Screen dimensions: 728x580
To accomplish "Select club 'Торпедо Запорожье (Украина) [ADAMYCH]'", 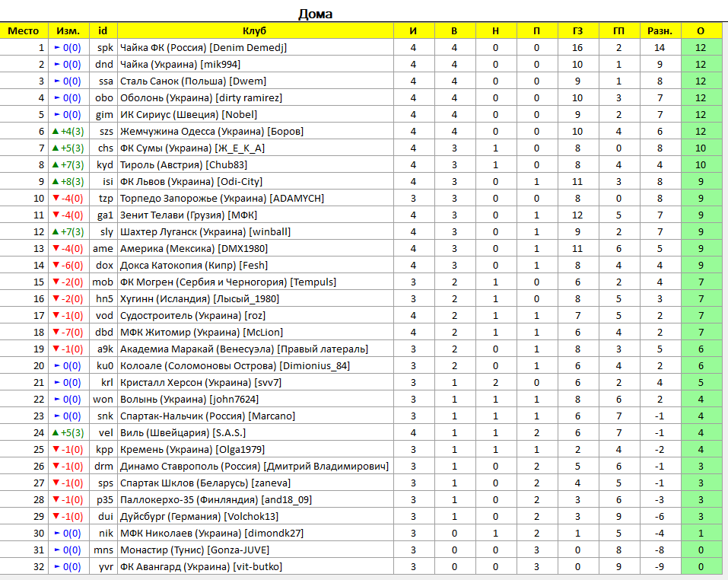I will 222,199.
